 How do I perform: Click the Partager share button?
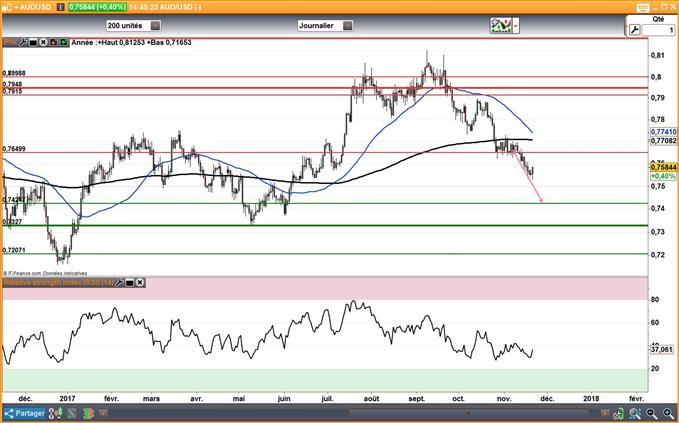(x=24, y=413)
